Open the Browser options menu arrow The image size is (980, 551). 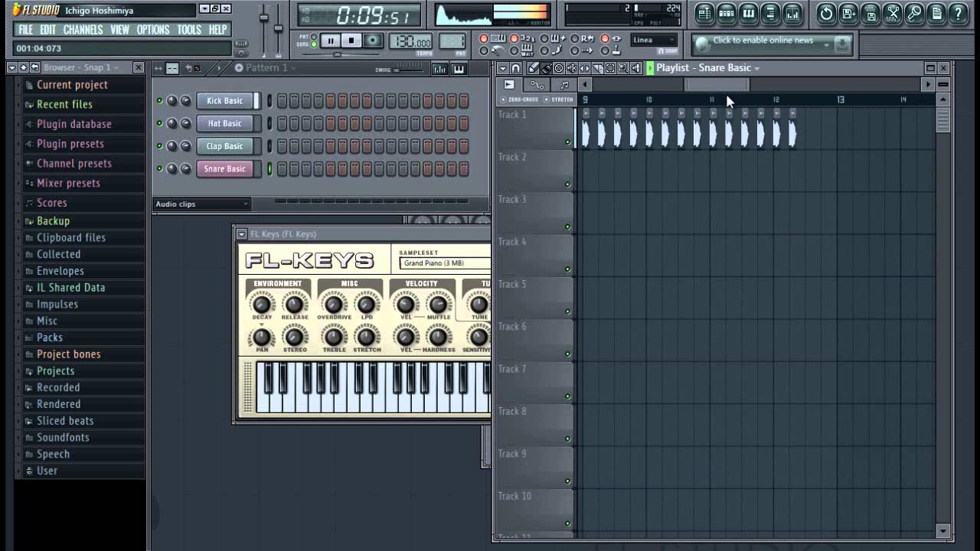11,67
